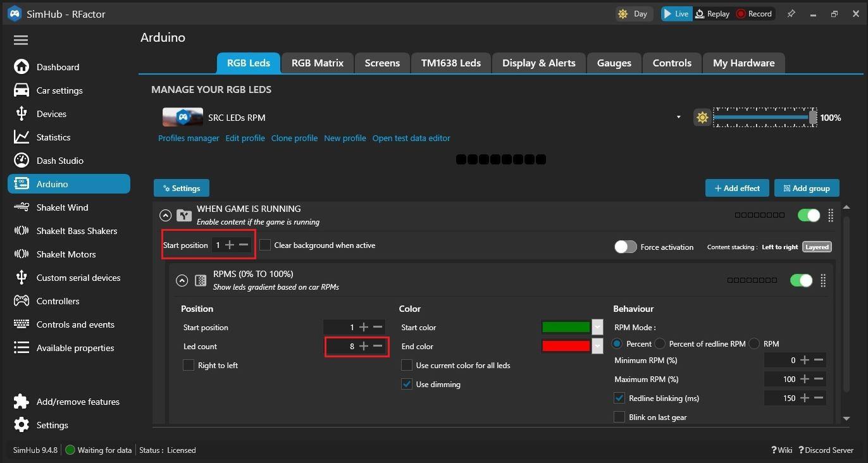Click the Controls and events keyboard icon
The width and height of the screenshot is (868, 463).
click(x=22, y=324)
